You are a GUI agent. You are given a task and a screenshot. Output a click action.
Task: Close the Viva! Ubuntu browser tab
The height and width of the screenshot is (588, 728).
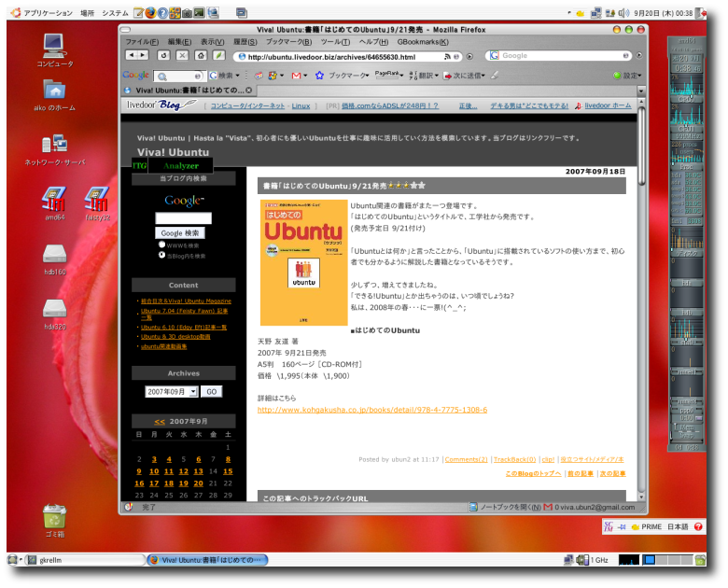[249, 91]
